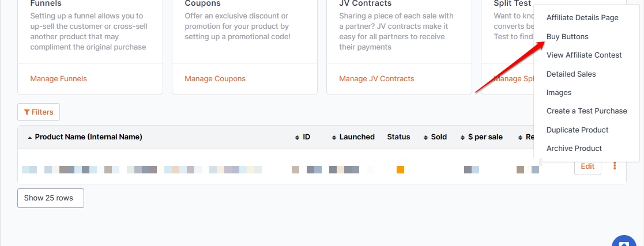Choose Images in the product menu

tap(559, 92)
